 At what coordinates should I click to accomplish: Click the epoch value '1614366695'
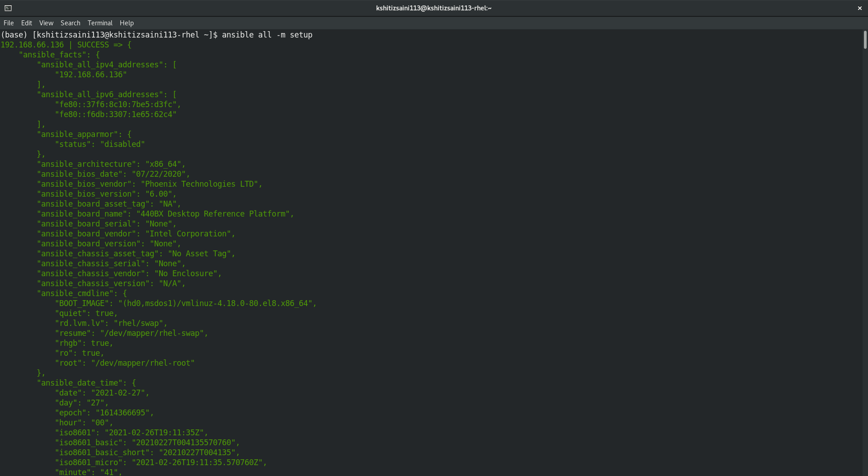tap(122, 413)
